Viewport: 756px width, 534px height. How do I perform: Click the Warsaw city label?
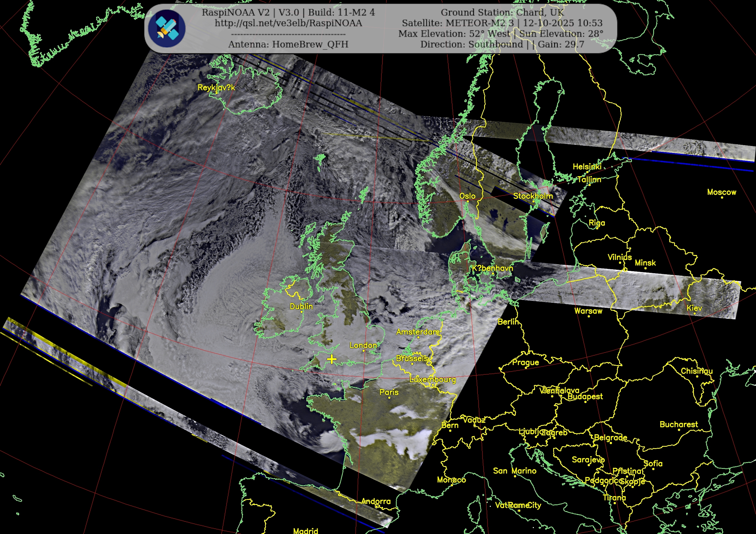click(x=588, y=311)
